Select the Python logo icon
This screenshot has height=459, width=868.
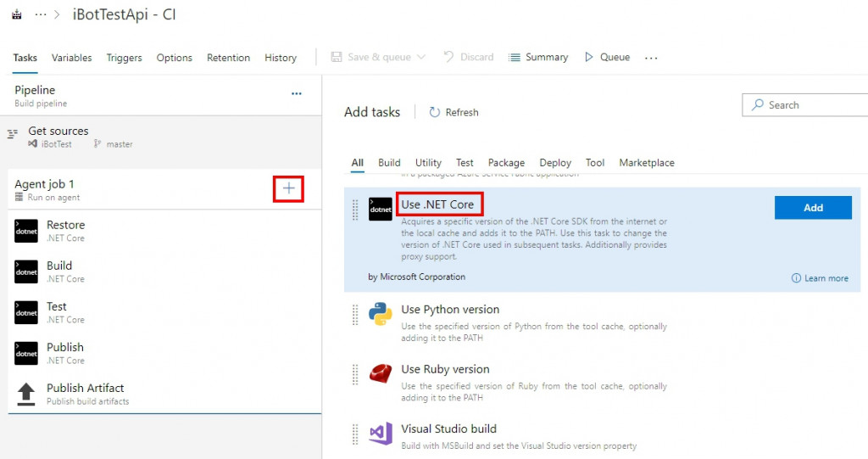[x=381, y=314]
